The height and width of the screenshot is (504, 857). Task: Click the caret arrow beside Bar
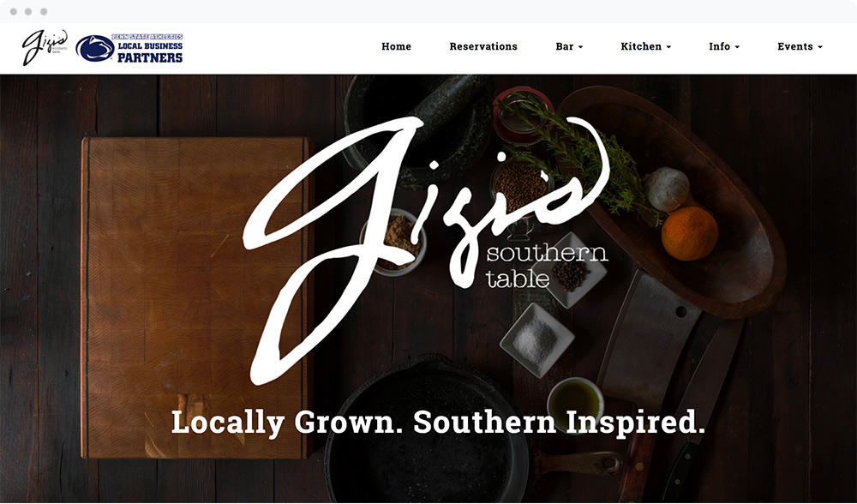coord(580,47)
